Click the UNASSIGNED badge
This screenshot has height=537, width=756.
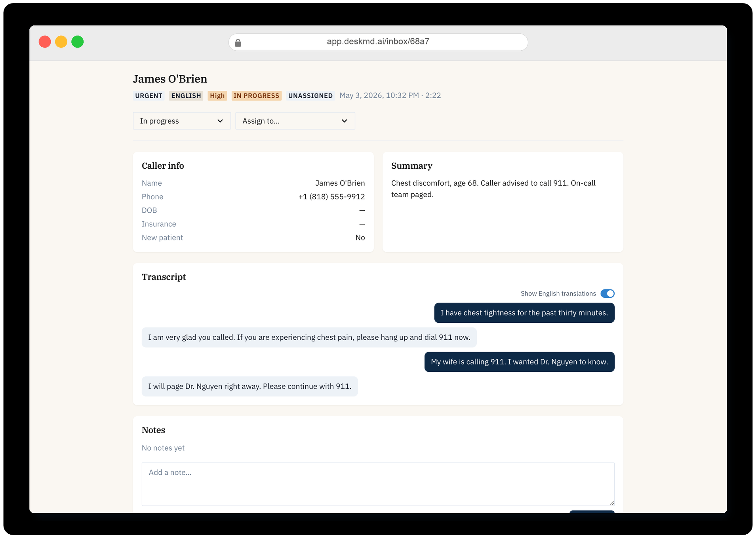[310, 96]
